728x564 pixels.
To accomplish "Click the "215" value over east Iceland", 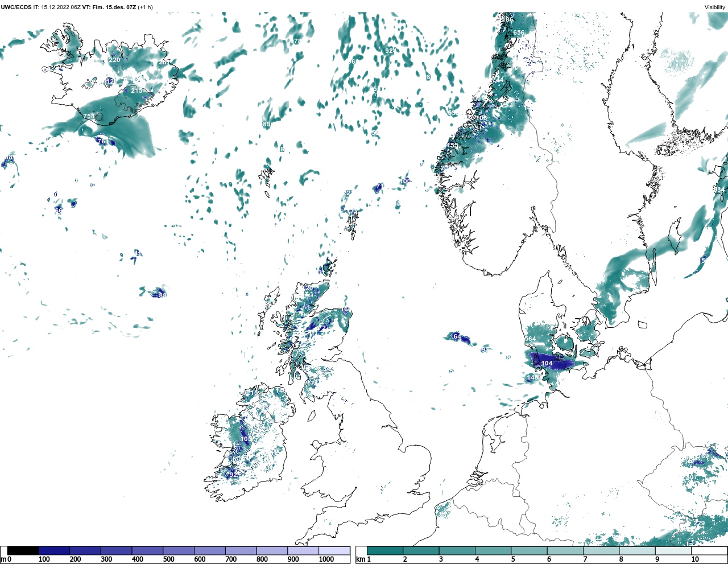I will [x=137, y=90].
